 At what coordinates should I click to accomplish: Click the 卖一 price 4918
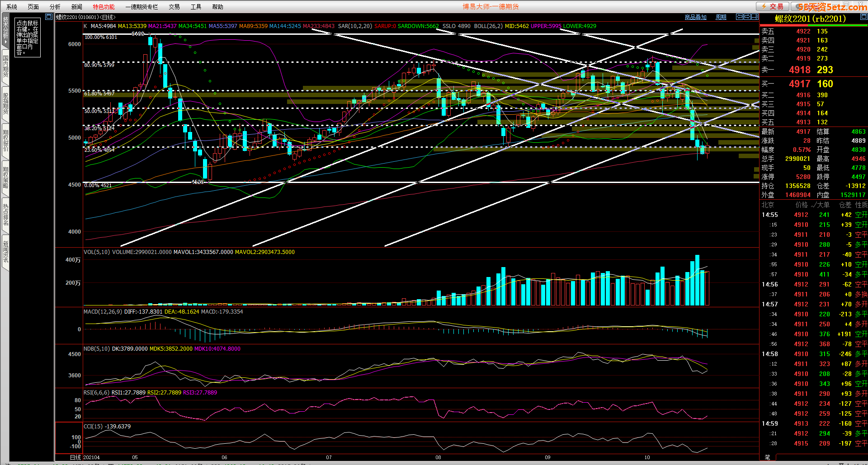click(x=799, y=70)
